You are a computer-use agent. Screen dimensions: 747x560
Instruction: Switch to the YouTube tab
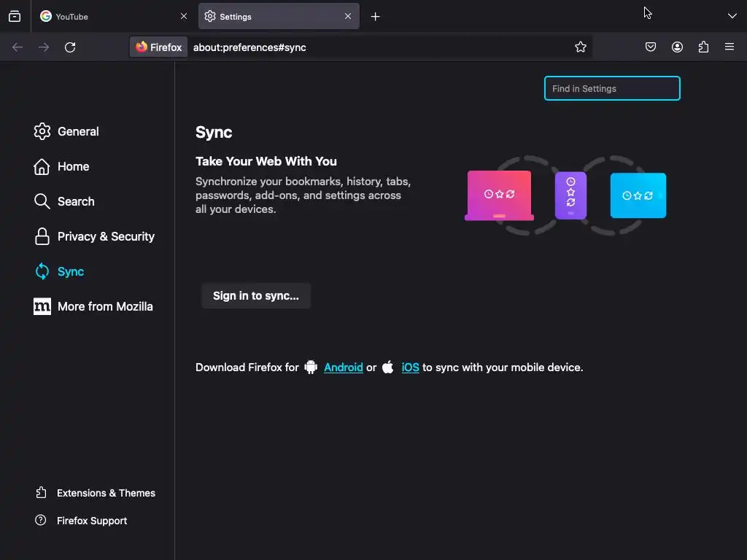tap(113, 17)
